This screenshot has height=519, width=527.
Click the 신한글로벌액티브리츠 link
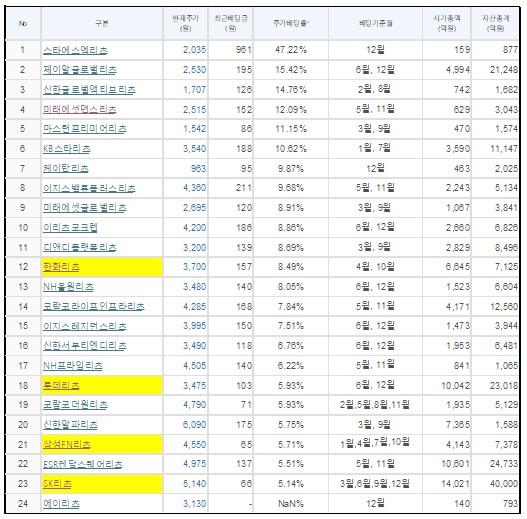coord(89,90)
